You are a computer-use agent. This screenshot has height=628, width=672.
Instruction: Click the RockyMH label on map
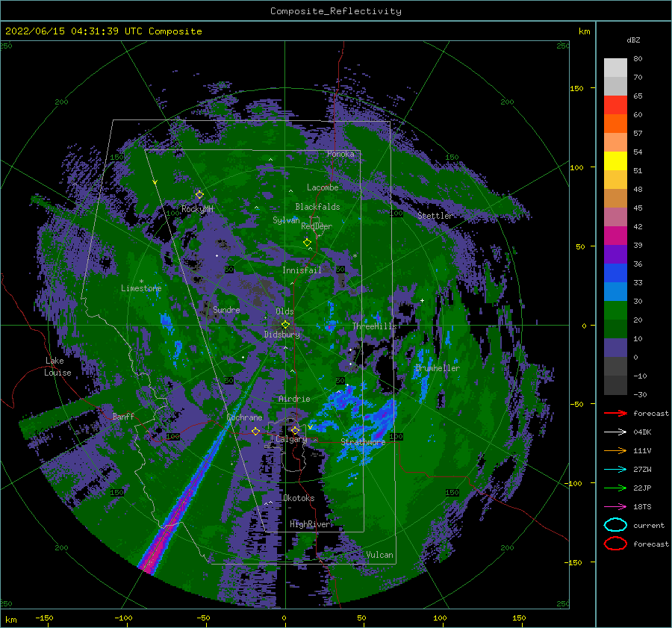pyautogui.click(x=197, y=209)
